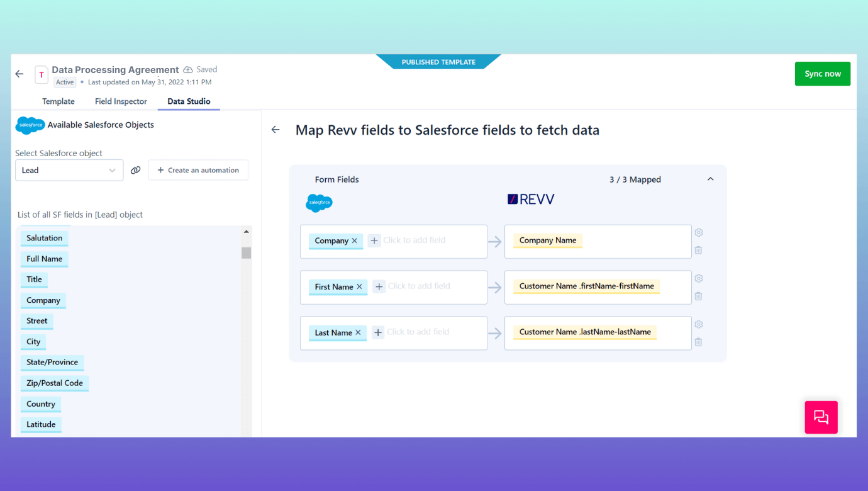This screenshot has width=868, height=491.
Task: Remove First Name field with its X
Action: [359, 286]
